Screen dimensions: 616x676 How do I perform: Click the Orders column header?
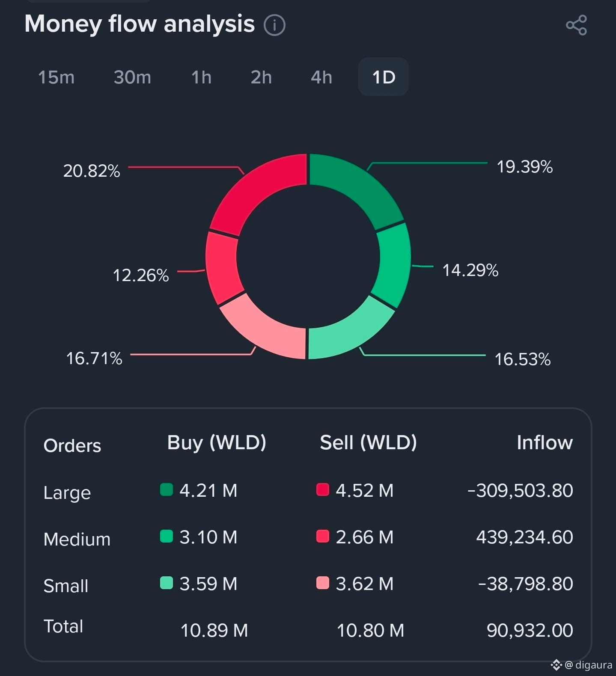72,446
